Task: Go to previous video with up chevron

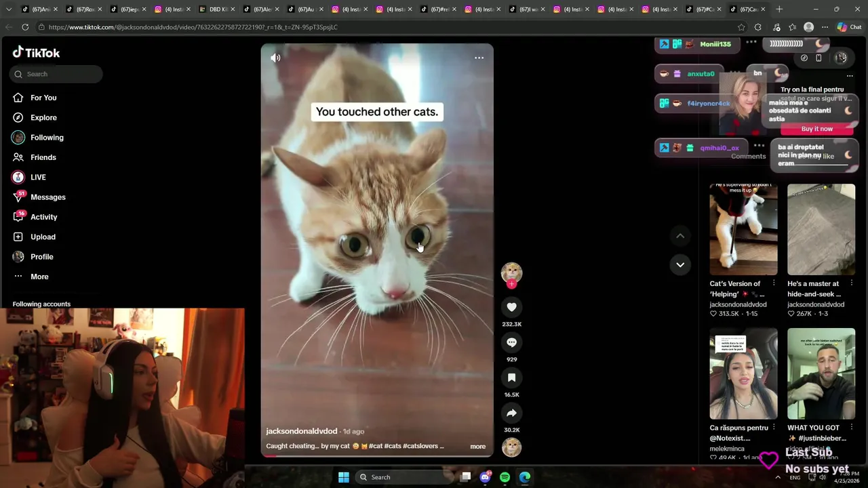Action: tap(680, 236)
